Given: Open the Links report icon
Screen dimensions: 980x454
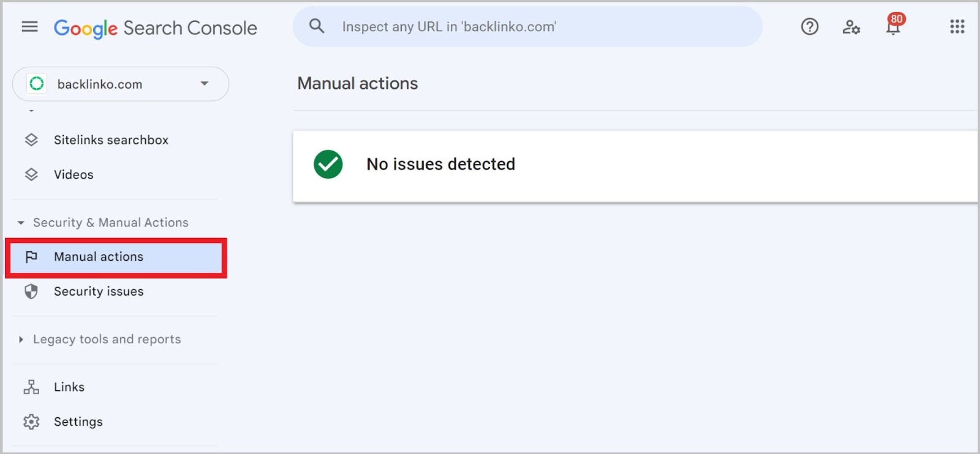Looking at the screenshot, I should pyautogui.click(x=32, y=387).
